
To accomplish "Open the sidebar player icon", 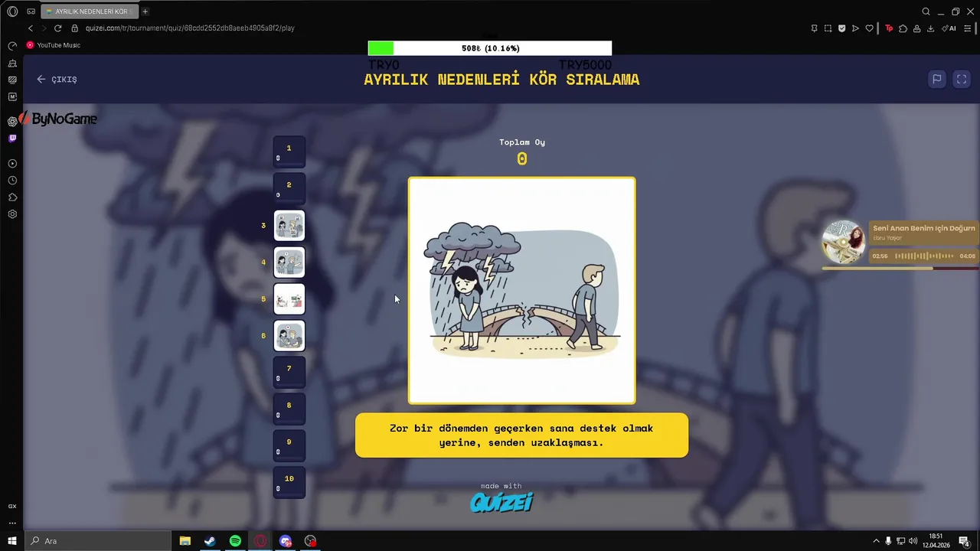I will [12, 164].
